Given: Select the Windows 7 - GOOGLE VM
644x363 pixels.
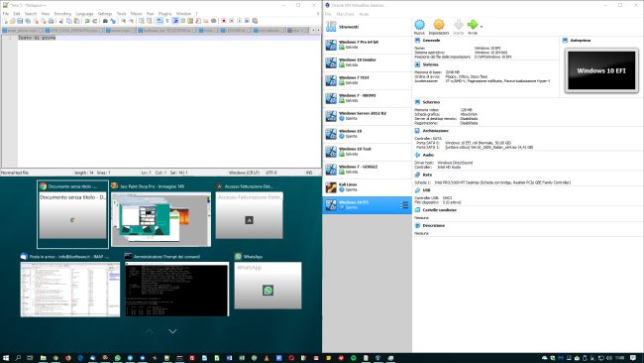Looking at the screenshot, I should (x=368, y=169).
